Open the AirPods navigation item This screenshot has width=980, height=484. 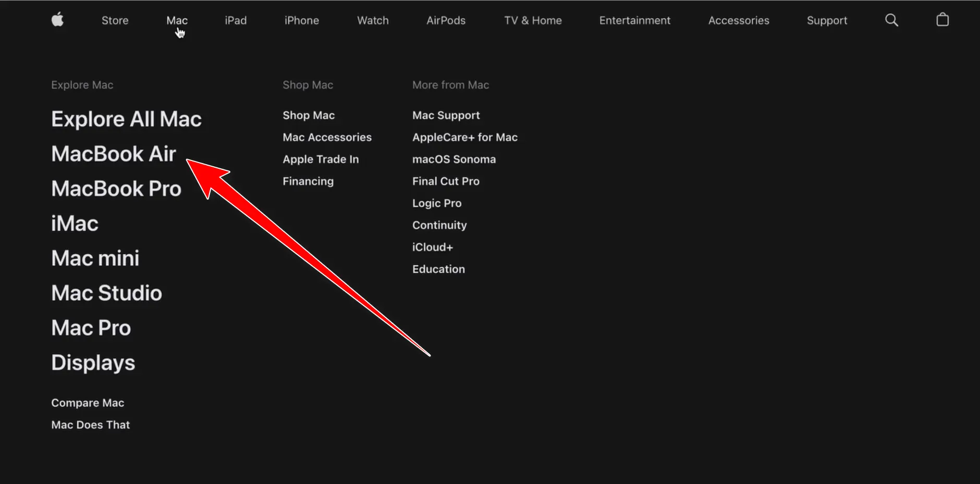coord(446,20)
